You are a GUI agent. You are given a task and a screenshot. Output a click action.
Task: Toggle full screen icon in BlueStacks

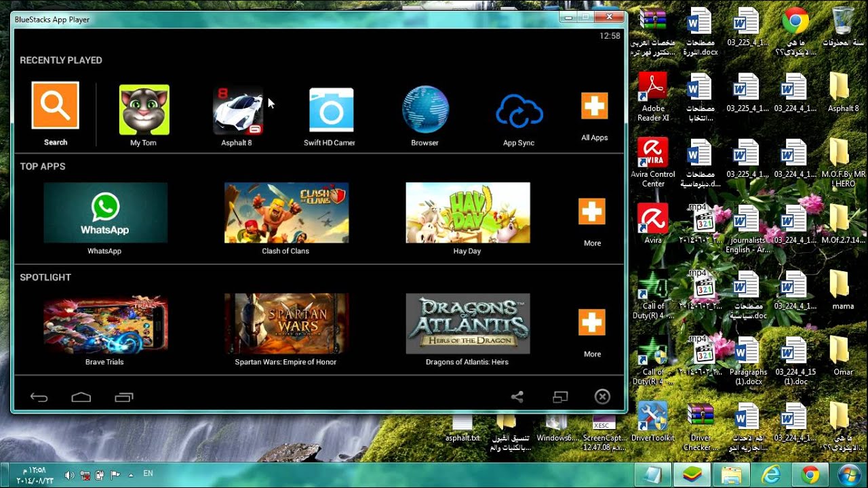coord(560,397)
